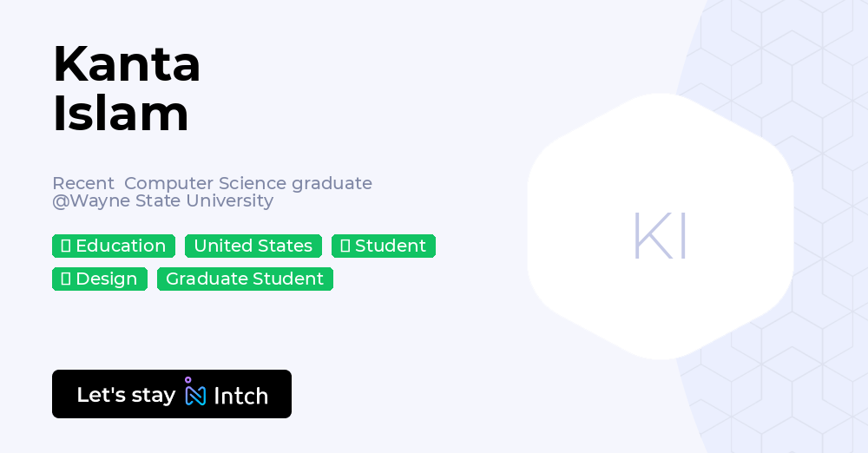Click the Let's stay text
This screenshot has width=868, height=453.
tap(126, 395)
